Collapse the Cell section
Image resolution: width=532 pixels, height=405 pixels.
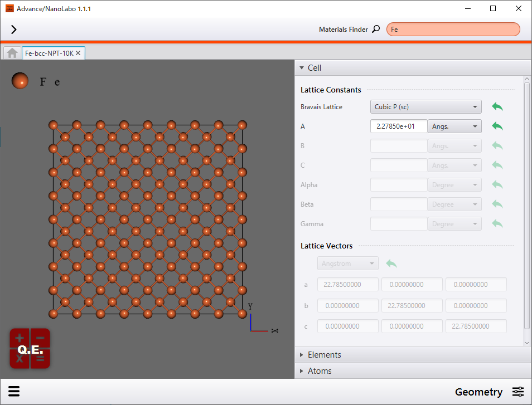click(413, 68)
